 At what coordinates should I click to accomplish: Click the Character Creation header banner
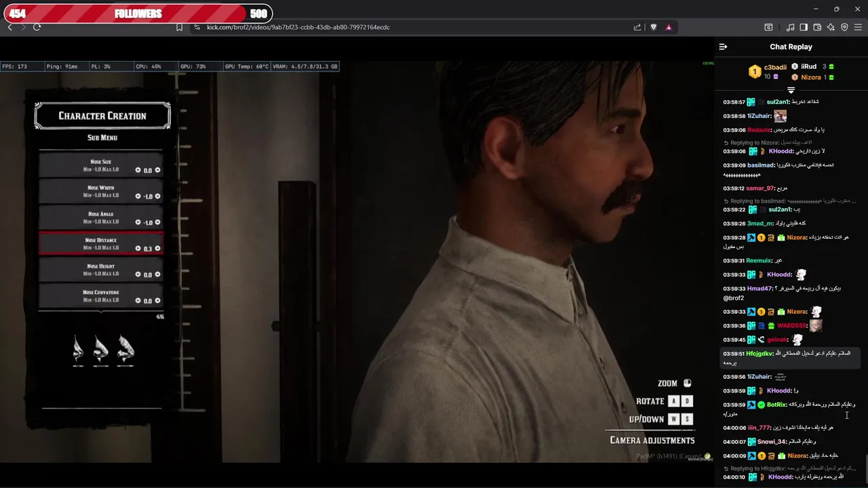102,116
